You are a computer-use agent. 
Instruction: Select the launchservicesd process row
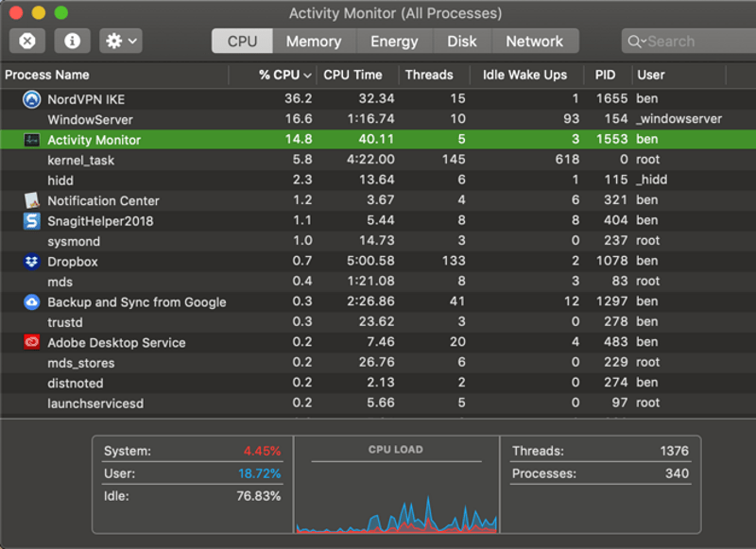378,403
